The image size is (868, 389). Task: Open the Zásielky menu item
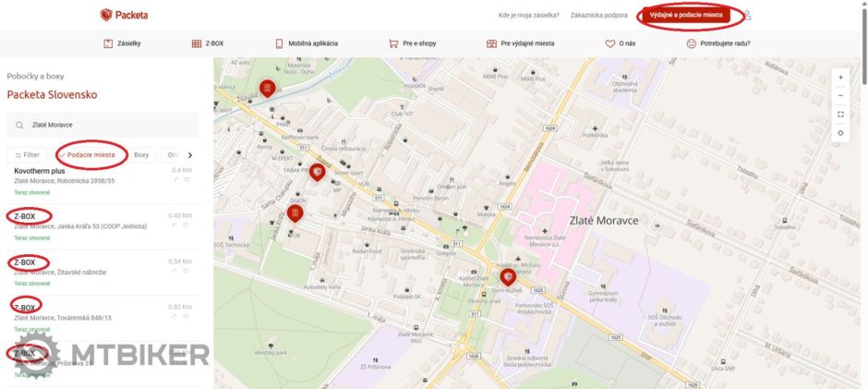(122, 43)
